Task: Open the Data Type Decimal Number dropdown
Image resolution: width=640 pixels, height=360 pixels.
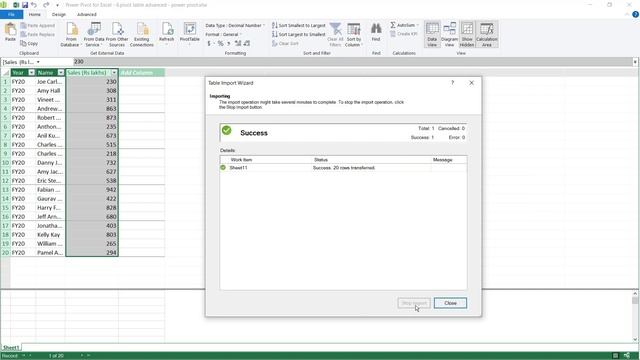Action: 235,25
